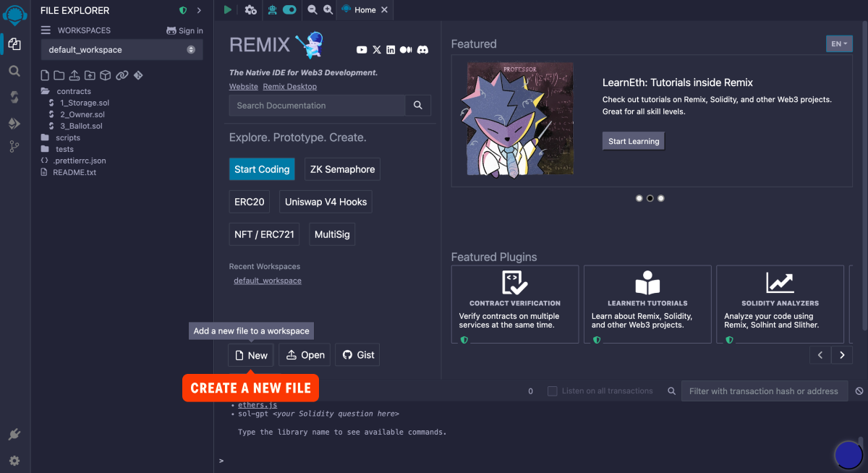Screen dimensions: 868x473
Task: Click the Start Coding button
Action: pyautogui.click(x=262, y=169)
